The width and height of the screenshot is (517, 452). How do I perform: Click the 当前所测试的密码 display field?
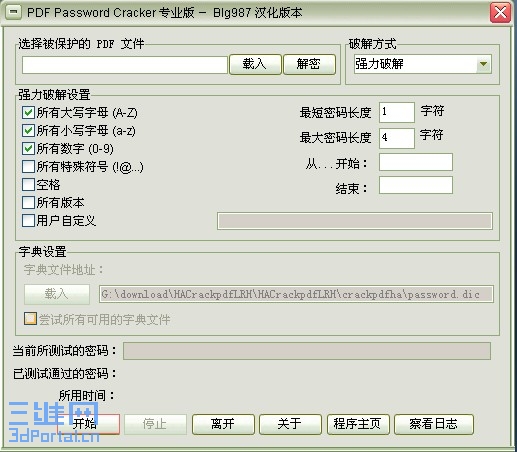[x=307, y=351]
